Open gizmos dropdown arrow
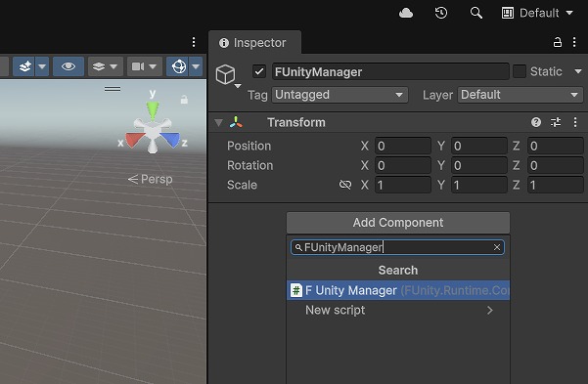 [196, 66]
